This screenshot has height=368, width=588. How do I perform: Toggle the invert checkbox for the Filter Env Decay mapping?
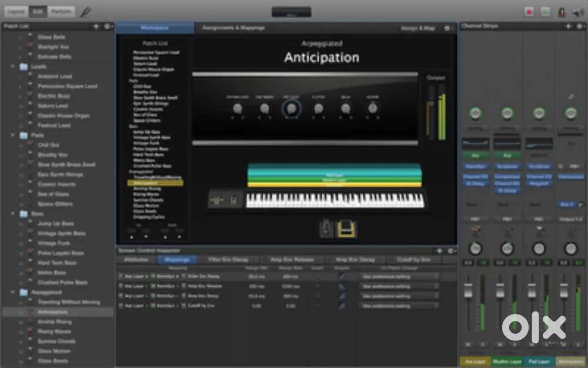click(x=318, y=276)
